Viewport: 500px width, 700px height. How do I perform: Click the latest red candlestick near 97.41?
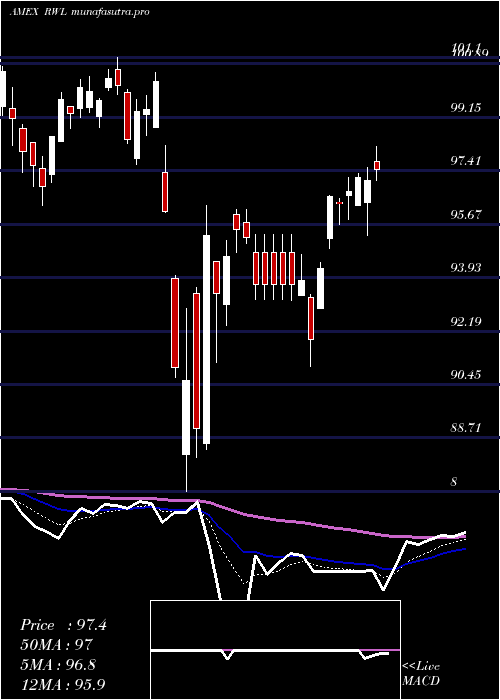377,166
